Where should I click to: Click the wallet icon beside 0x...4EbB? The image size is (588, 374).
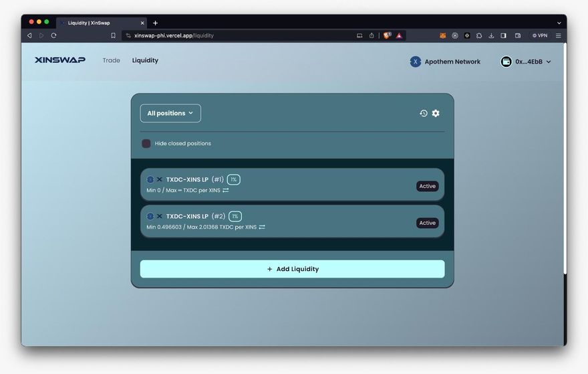506,62
